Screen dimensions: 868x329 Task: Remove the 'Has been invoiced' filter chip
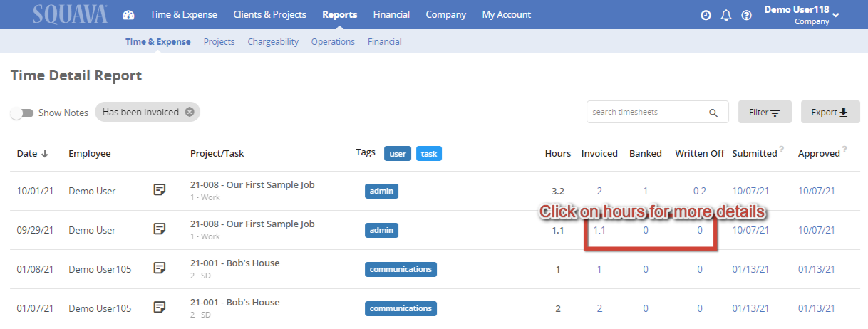[x=189, y=112]
